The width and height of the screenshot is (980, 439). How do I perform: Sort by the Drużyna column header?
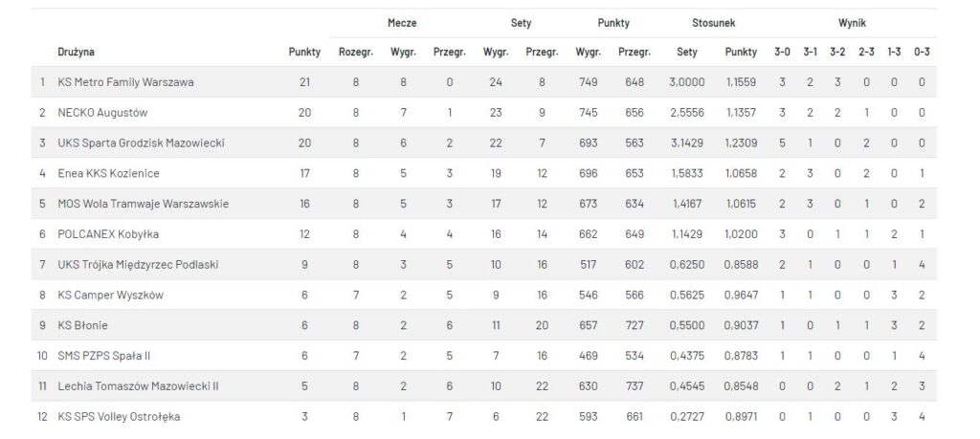click(76, 52)
